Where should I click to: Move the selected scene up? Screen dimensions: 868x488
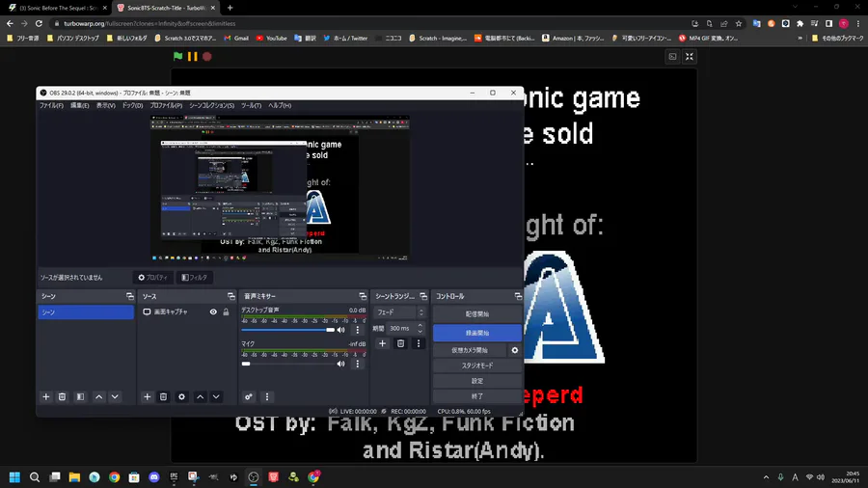click(x=98, y=396)
